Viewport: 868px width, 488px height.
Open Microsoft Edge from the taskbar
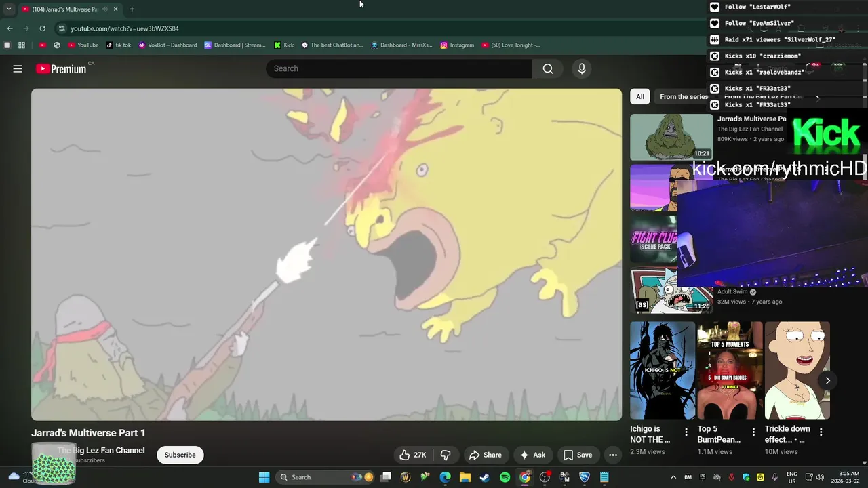445,477
